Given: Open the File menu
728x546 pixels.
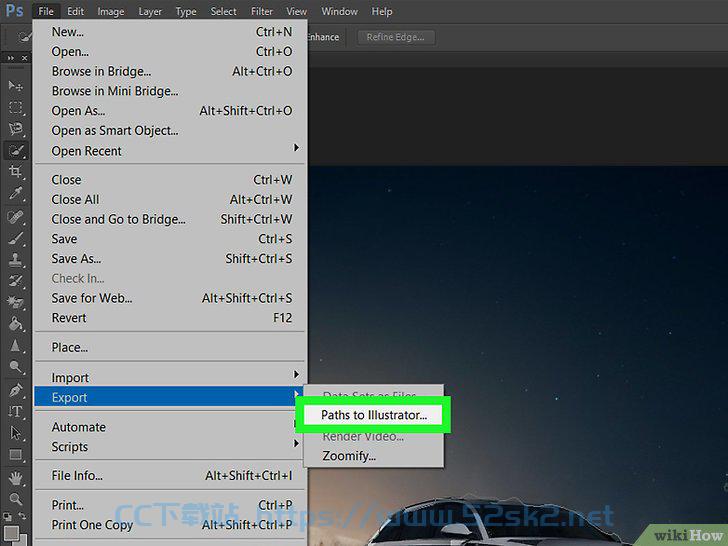Looking at the screenshot, I should click(x=46, y=11).
